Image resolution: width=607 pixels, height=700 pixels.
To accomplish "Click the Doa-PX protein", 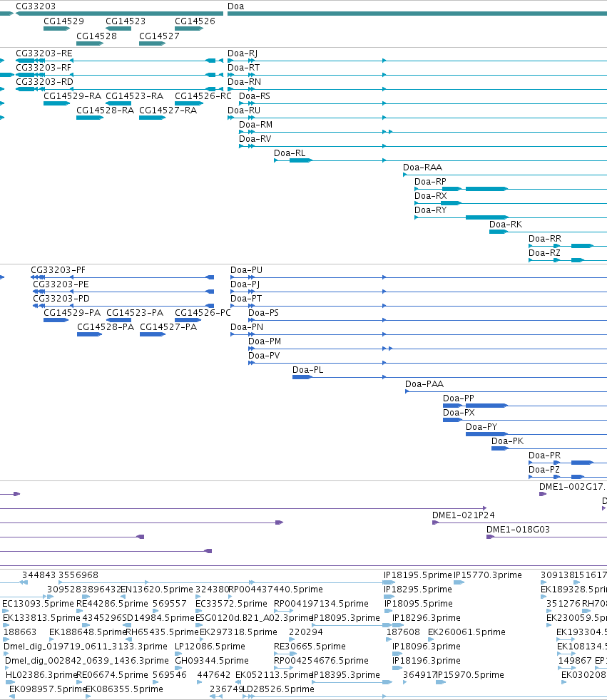I will pos(459,413).
